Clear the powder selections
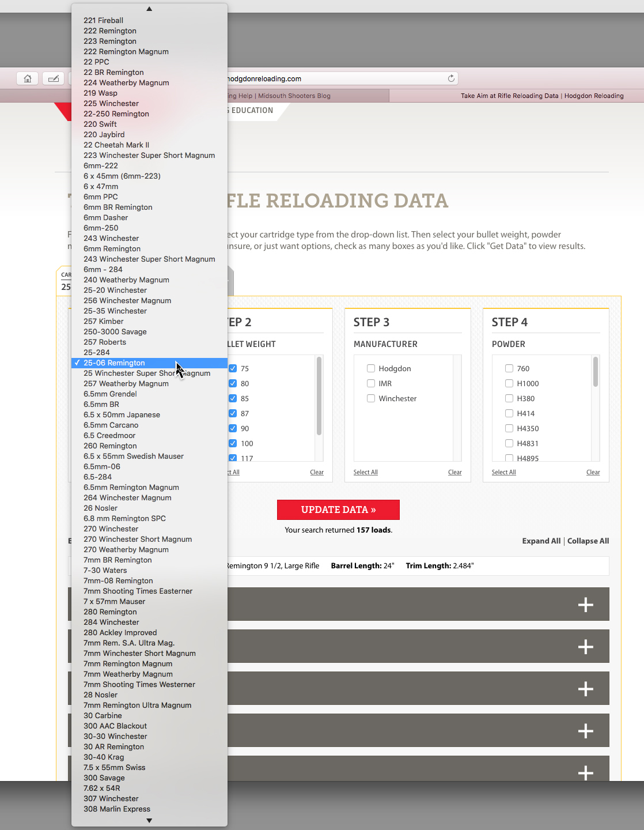The width and height of the screenshot is (644, 830). click(593, 472)
